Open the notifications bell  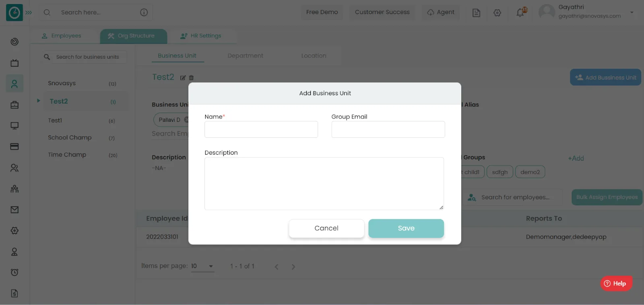click(x=521, y=12)
